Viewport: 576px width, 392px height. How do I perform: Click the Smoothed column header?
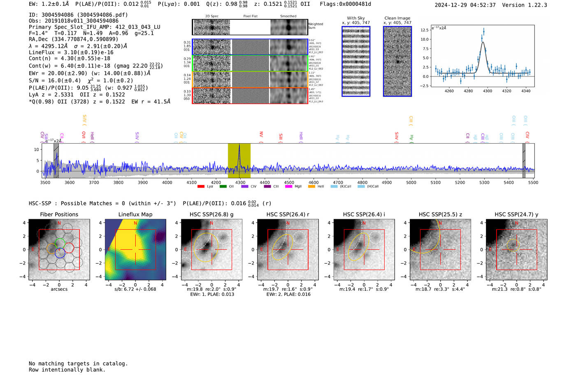click(x=288, y=16)
